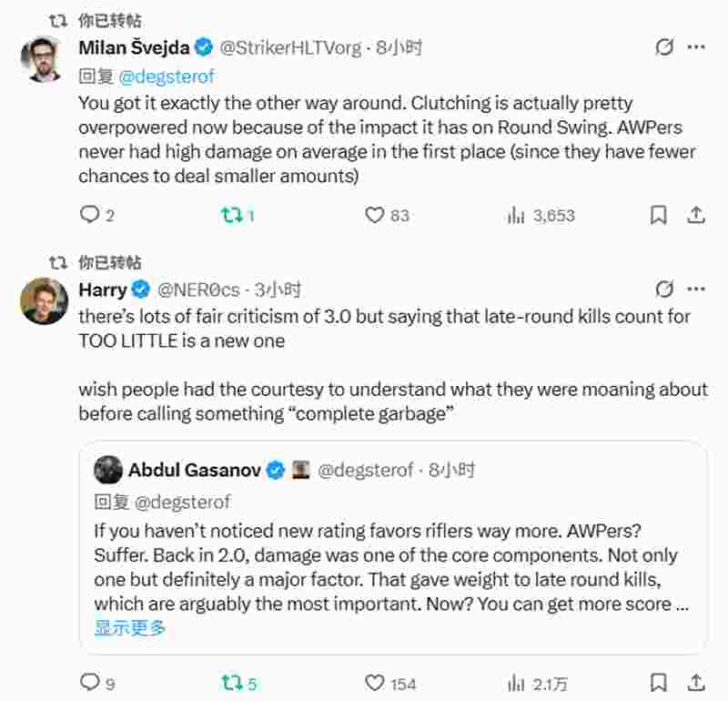This screenshot has width=728, height=701.
Task: Open Milan Švejda's profile picture
Action: click(x=43, y=58)
